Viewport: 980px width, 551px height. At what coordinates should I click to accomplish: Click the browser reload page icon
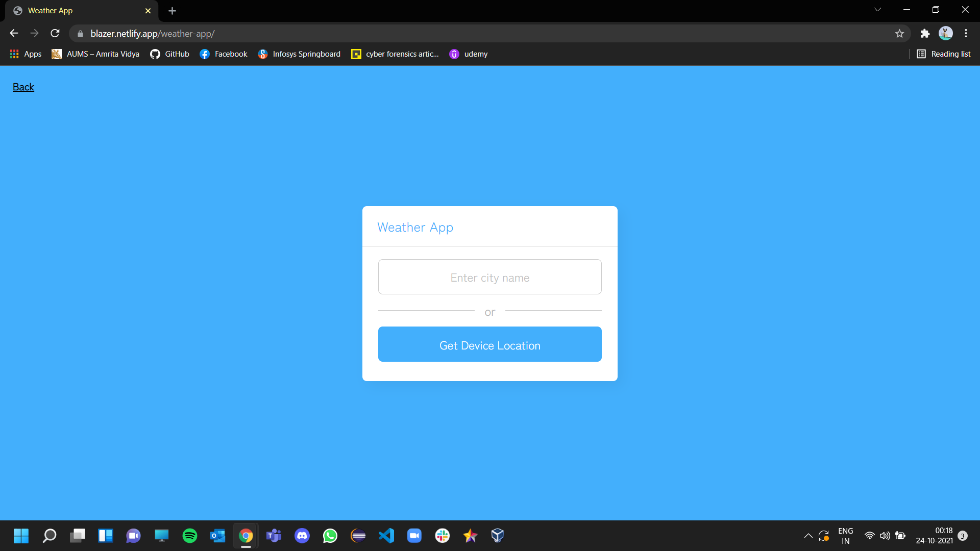(55, 34)
